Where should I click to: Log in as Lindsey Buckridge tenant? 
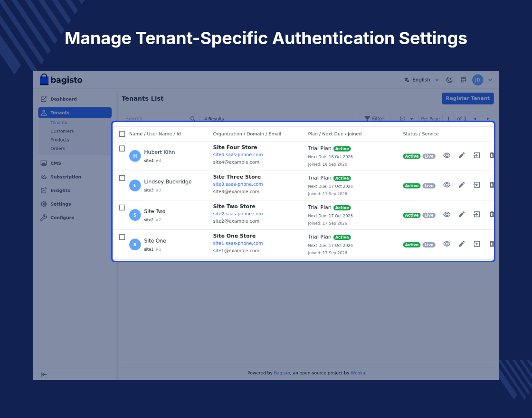(477, 185)
